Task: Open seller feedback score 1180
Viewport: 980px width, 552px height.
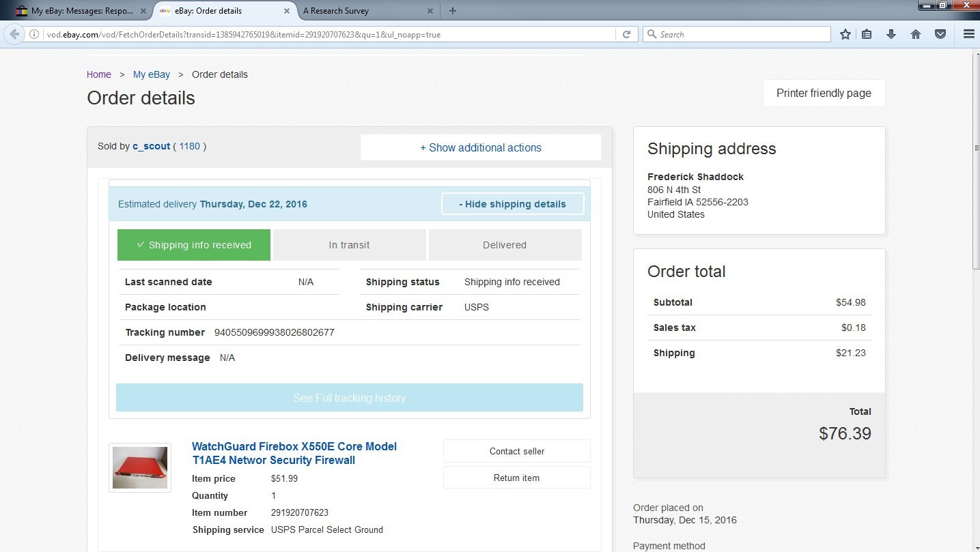Action: point(190,146)
